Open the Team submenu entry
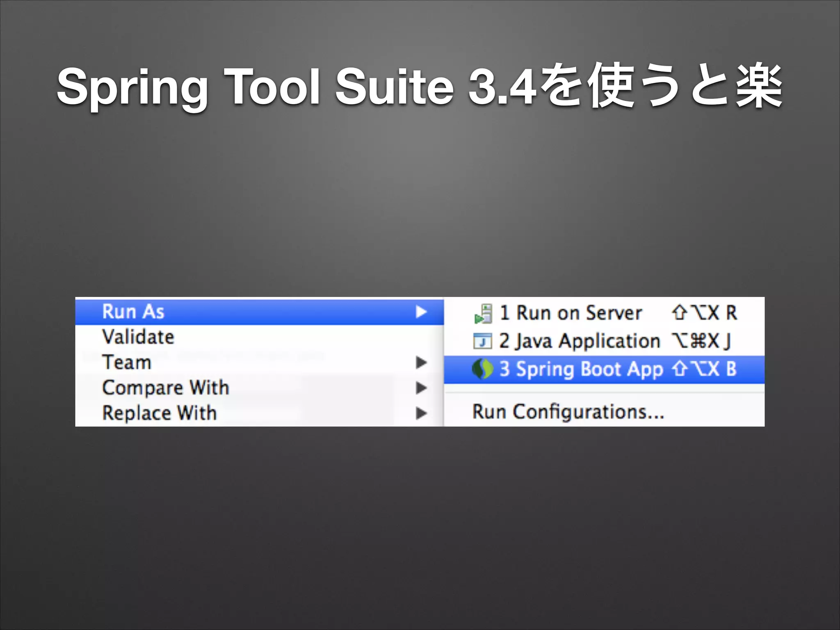Viewport: 840px width, 630px height. pos(259,363)
